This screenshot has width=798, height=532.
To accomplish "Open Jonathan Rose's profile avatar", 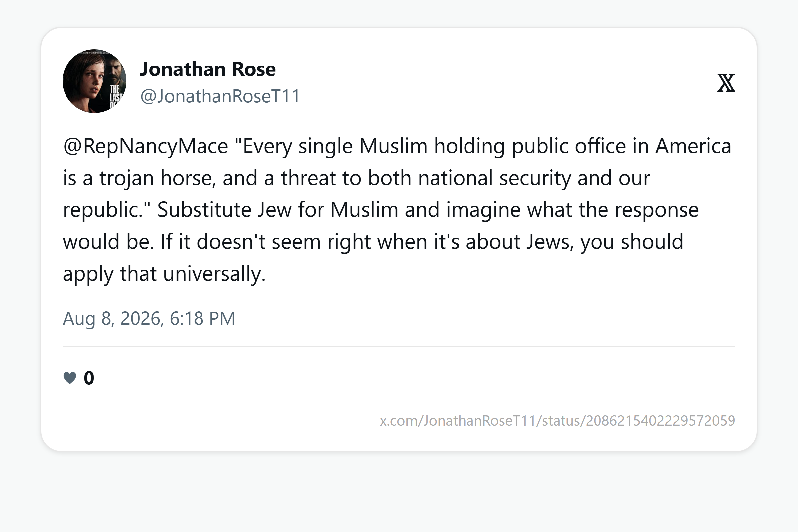I will point(94,81).
